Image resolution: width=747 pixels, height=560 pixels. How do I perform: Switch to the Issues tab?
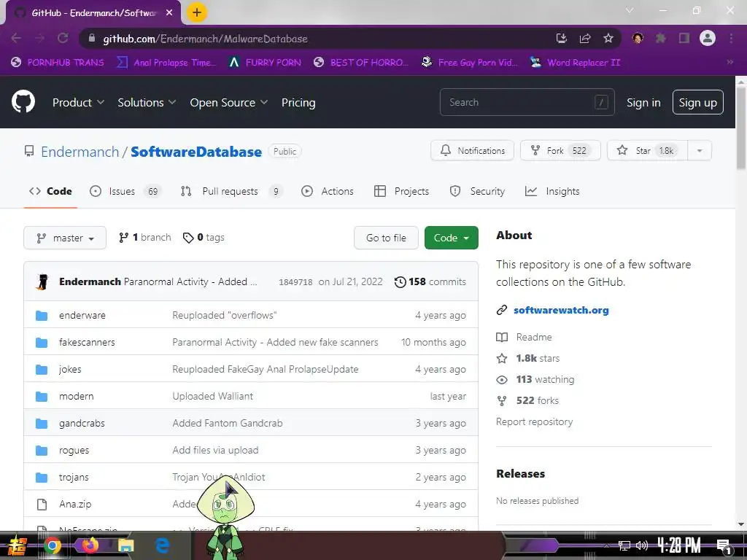(x=125, y=191)
